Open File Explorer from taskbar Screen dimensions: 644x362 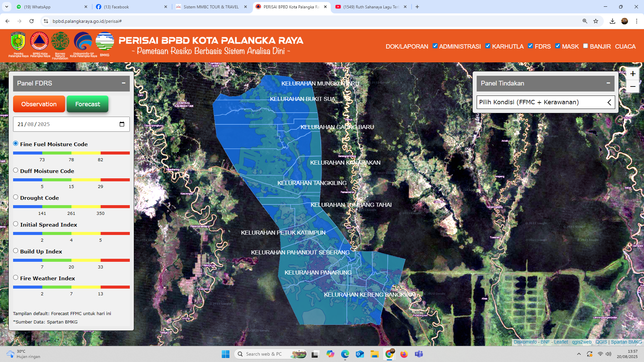(x=374, y=354)
